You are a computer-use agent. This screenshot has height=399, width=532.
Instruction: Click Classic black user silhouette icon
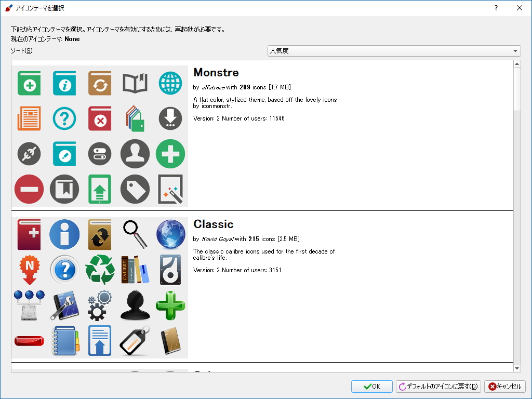[x=135, y=305]
